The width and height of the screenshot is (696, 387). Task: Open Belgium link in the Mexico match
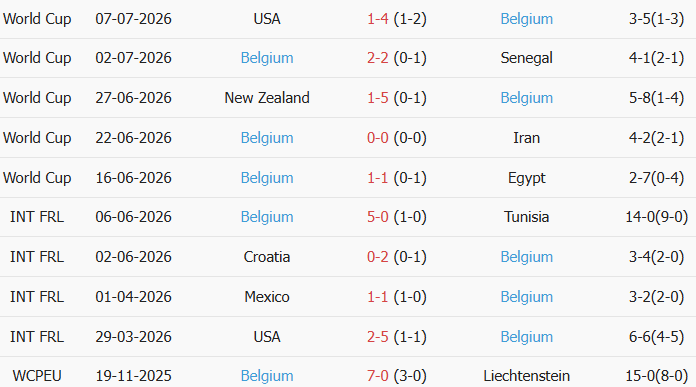click(x=526, y=297)
